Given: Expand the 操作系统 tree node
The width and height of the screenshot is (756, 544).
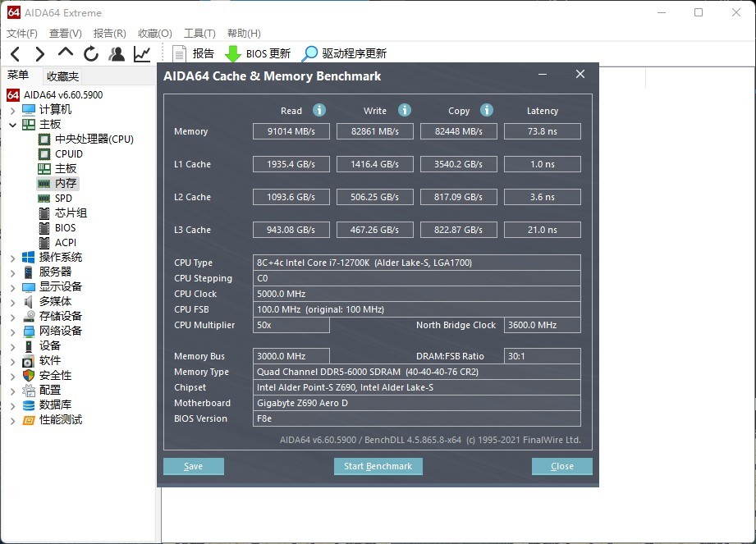Looking at the screenshot, I should 11,257.
